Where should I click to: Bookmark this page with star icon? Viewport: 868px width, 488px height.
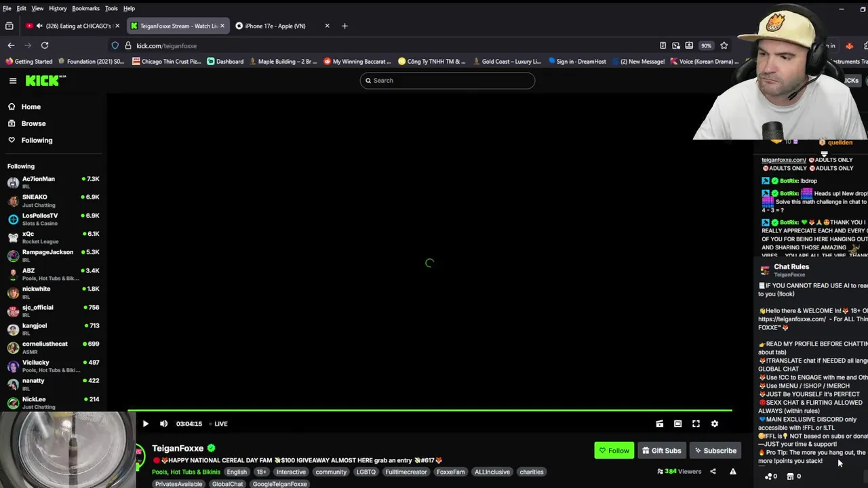coord(724,45)
